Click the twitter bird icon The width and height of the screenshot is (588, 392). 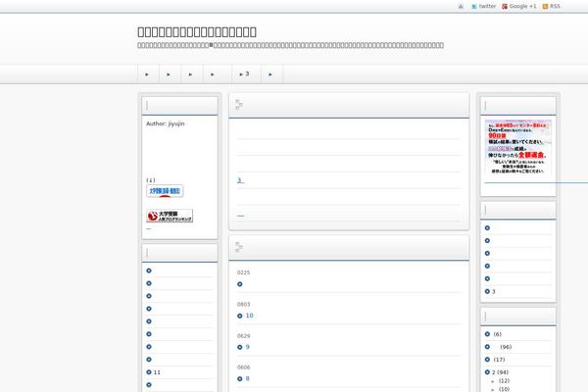pos(474,7)
